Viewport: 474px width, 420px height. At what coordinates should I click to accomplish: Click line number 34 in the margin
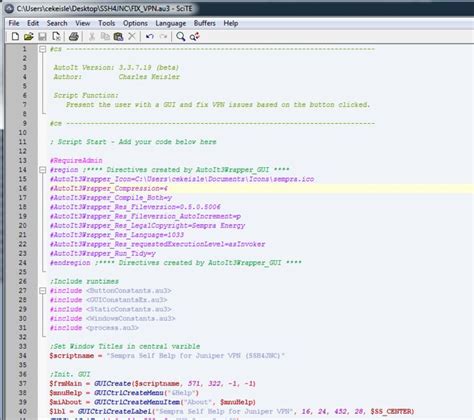(x=22, y=356)
